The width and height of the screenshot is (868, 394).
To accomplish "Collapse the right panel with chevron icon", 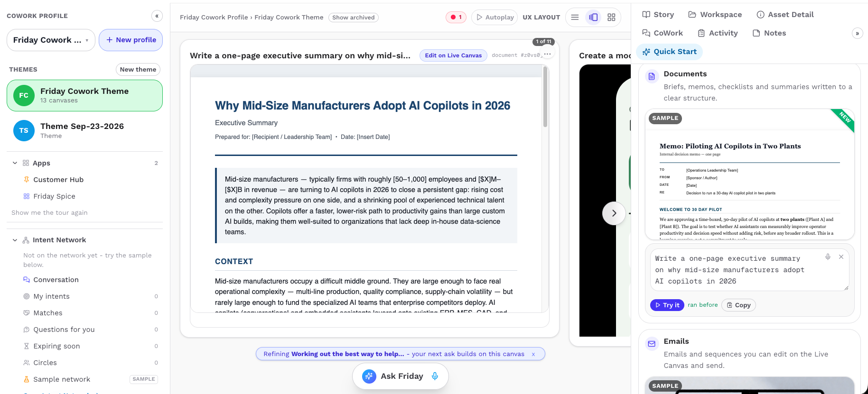I will [857, 33].
